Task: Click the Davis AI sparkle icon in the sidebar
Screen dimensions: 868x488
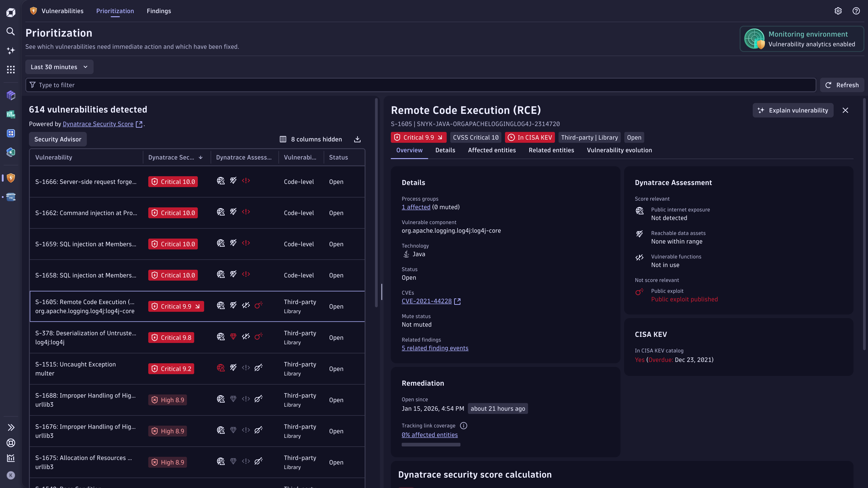Action: 11,51
